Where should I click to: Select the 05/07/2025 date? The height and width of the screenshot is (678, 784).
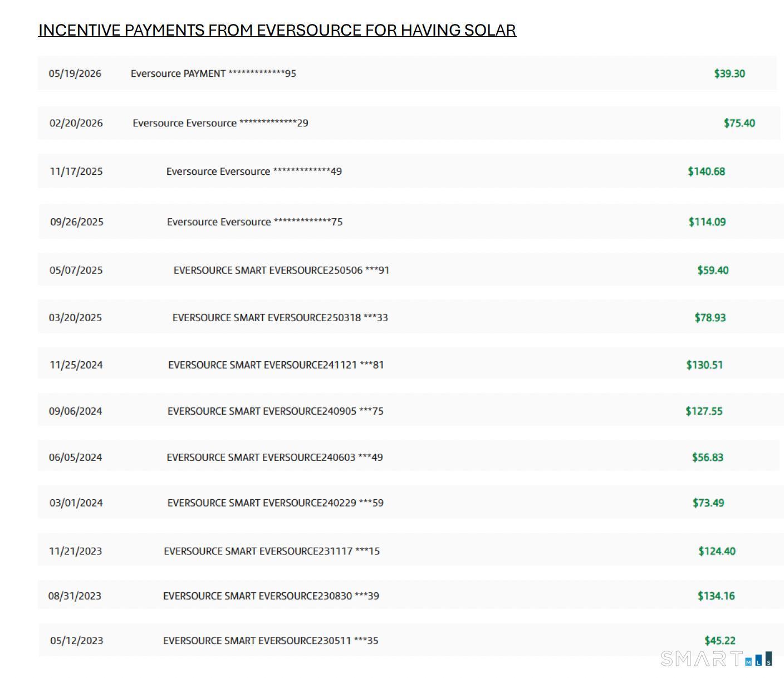(x=76, y=271)
